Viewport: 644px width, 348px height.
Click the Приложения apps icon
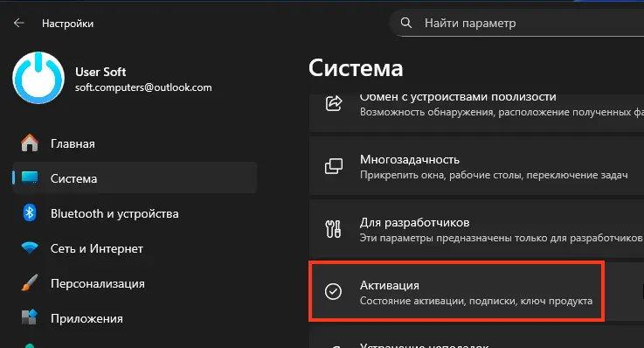(30, 317)
